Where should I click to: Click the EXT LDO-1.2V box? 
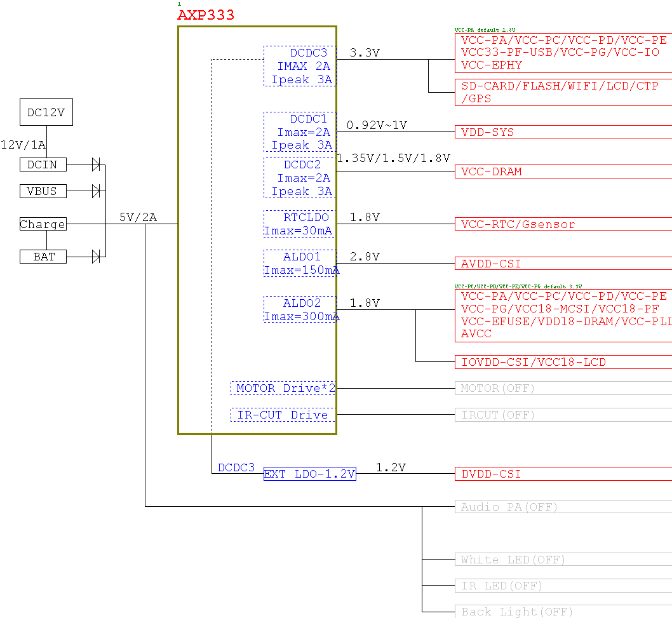coord(310,474)
